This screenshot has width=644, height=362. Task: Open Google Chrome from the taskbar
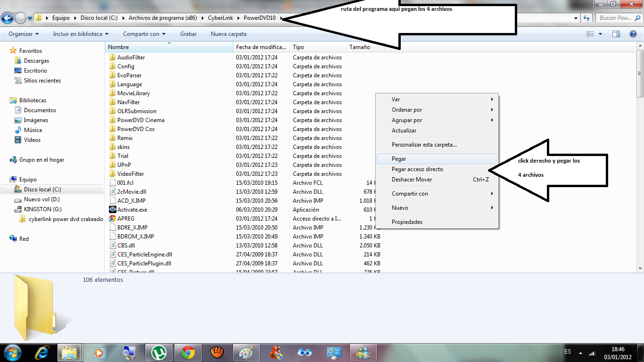coord(188,352)
